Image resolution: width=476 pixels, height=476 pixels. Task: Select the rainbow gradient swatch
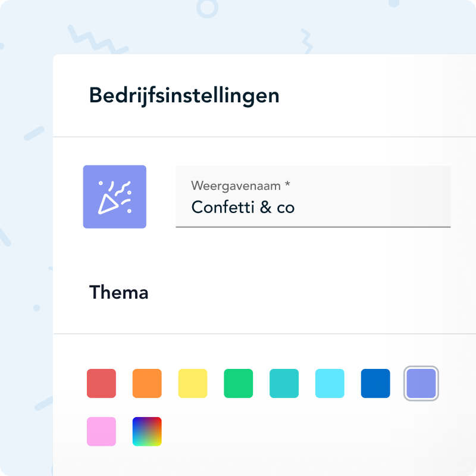(x=147, y=430)
